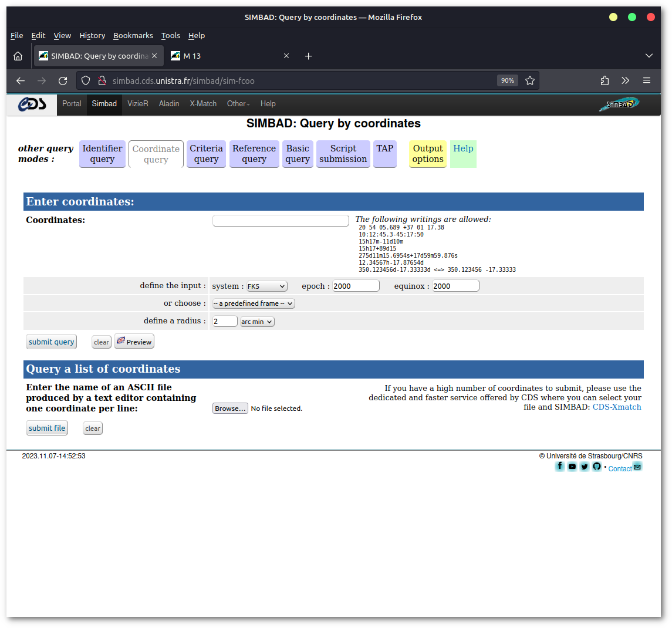Open the Firefox hamburger menu
The width and height of the screenshot is (672, 628).
[647, 80]
